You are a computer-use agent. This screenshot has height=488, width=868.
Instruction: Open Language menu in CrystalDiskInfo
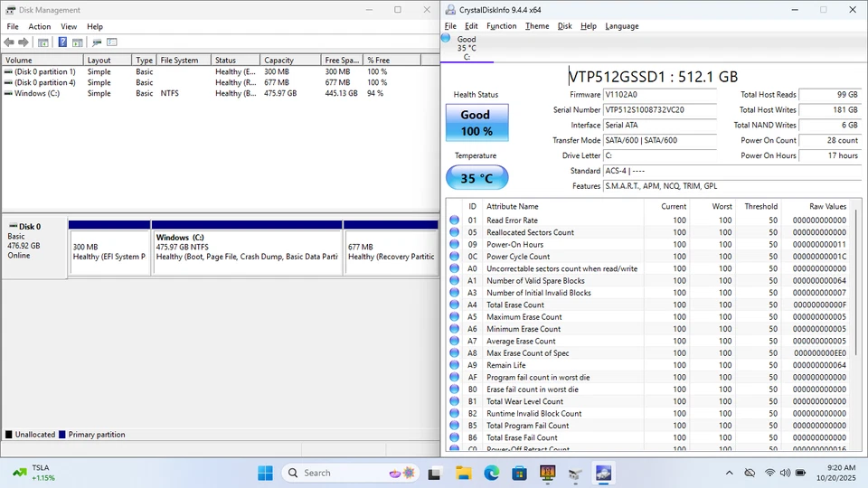point(622,26)
